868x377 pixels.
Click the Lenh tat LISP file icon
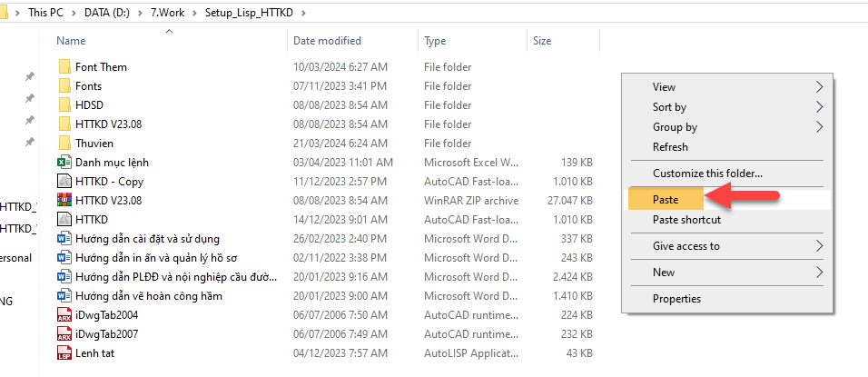64,353
